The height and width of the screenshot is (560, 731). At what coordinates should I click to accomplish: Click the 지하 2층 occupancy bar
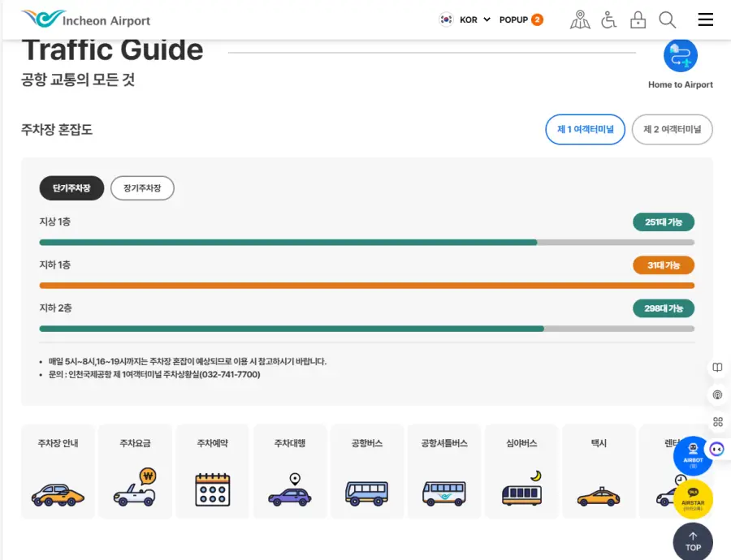[367, 329]
